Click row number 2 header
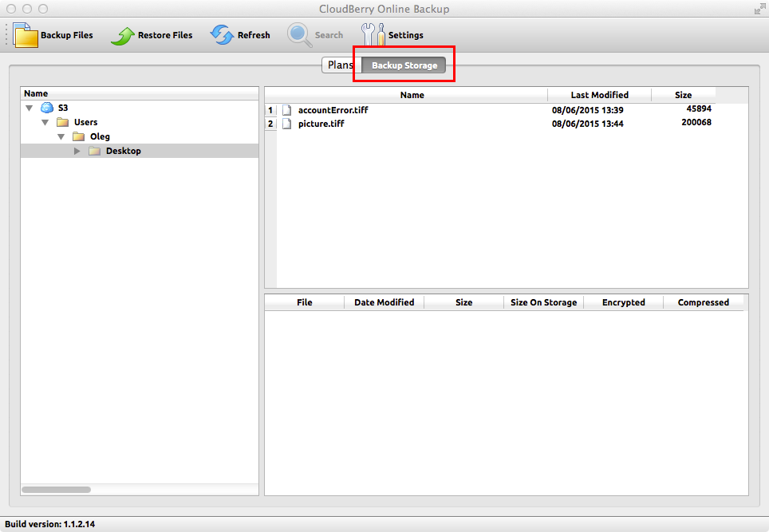 pyautogui.click(x=270, y=124)
